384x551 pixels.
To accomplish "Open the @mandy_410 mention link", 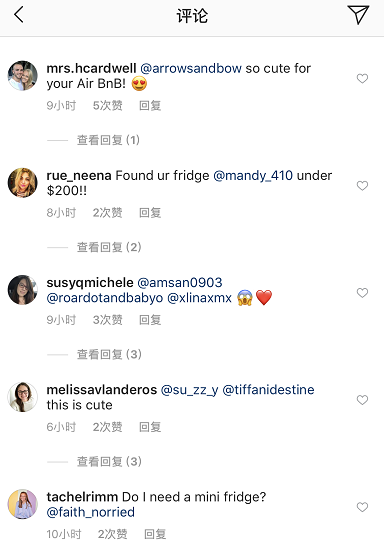I will [253, 176].
